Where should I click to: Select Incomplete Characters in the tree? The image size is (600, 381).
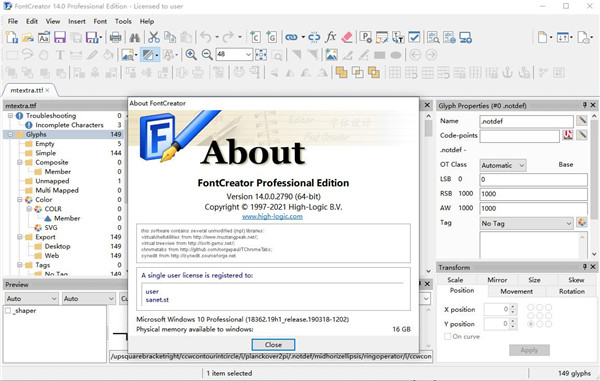(x=69, y=125)
